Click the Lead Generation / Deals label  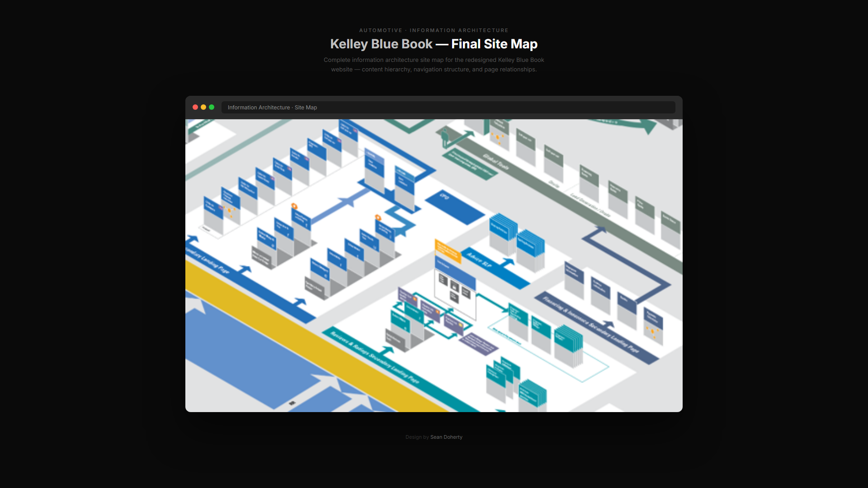[590, 205]
